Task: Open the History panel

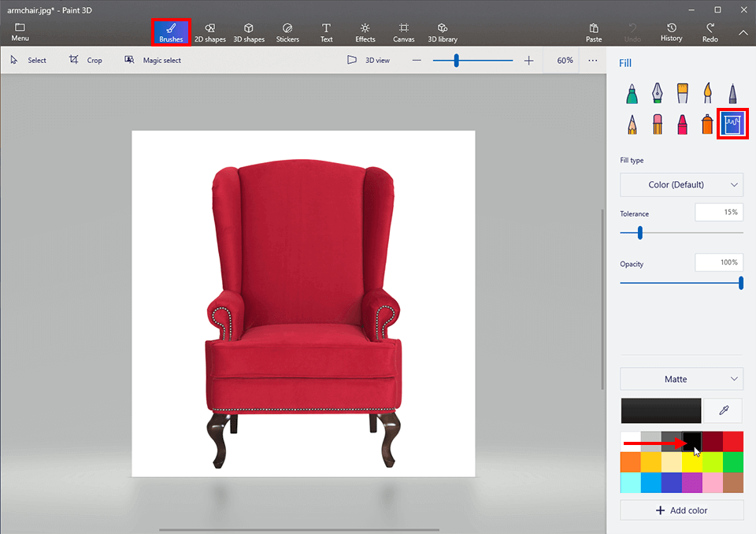Action: pos(671,32)
